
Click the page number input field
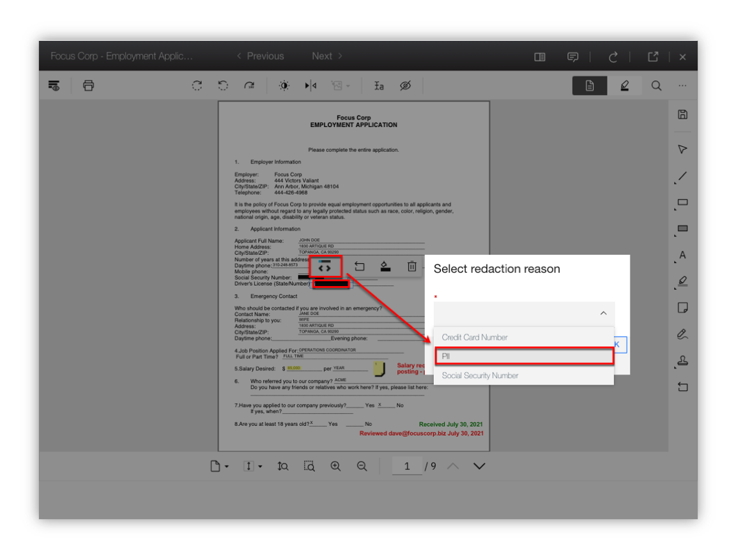click(x=407, y=466)
